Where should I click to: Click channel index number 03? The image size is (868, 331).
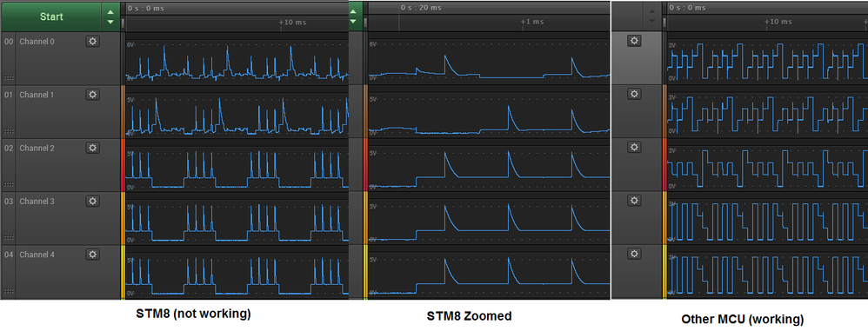pos(9,202)
